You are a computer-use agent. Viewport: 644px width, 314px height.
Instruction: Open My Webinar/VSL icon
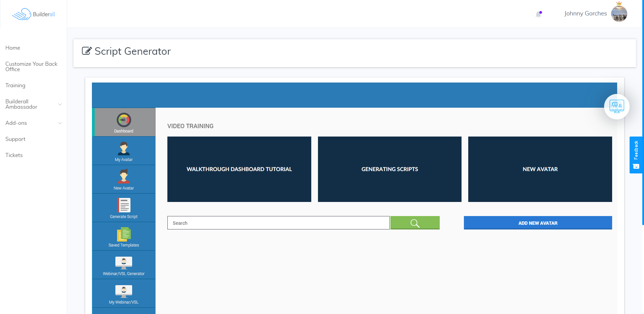124,291
